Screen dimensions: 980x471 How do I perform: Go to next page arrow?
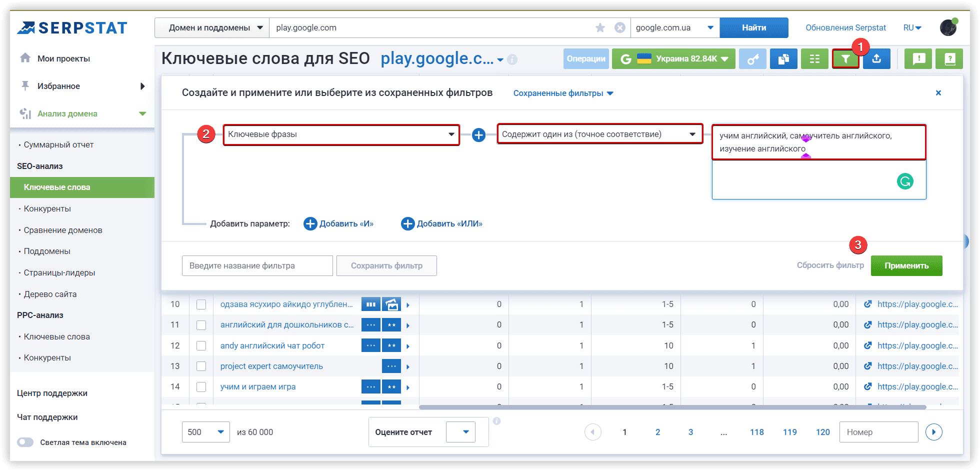coord(933,432)
